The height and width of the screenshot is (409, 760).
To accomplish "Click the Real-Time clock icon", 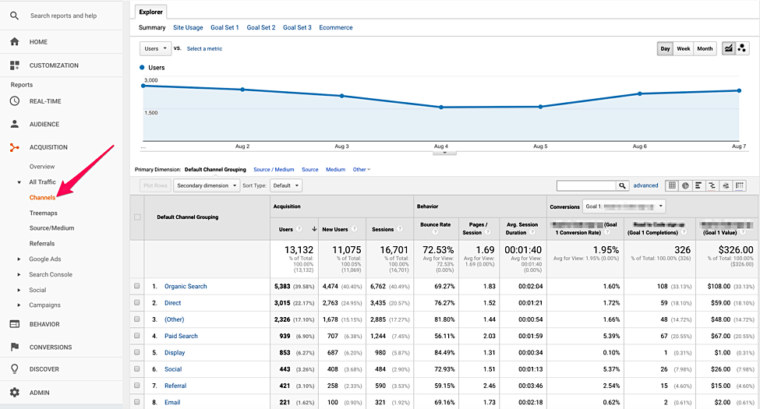I will tap(15, 101).
